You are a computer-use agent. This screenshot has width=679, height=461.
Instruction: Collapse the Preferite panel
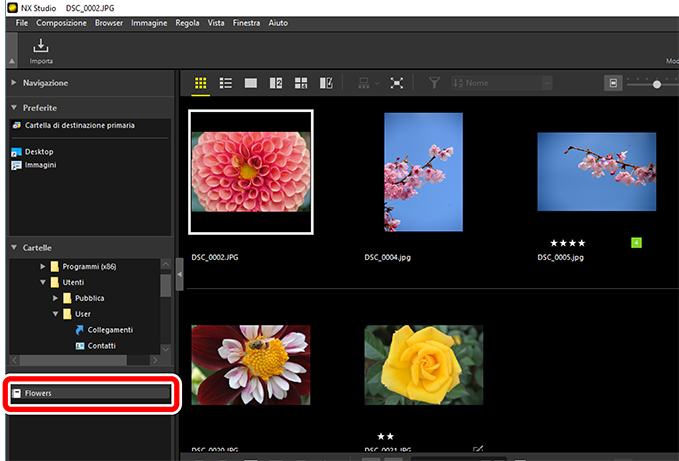coord(14,107)
